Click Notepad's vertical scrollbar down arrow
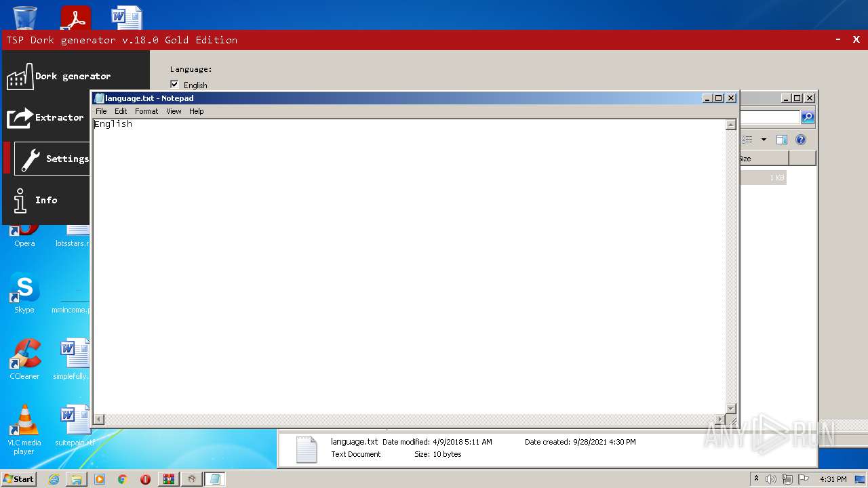868x488 pixels. point(730,409)
